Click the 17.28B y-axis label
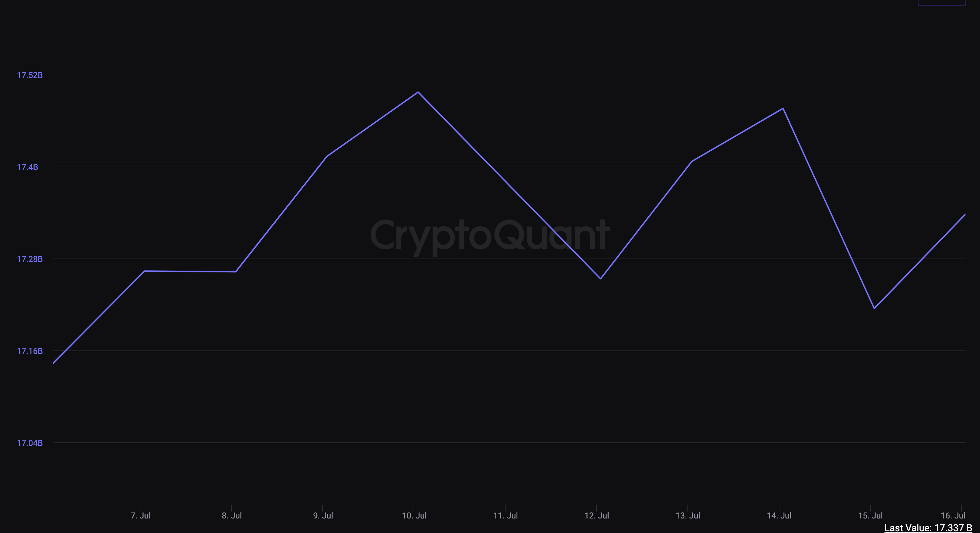Screen dimensions: 980x533 point(30,259)
